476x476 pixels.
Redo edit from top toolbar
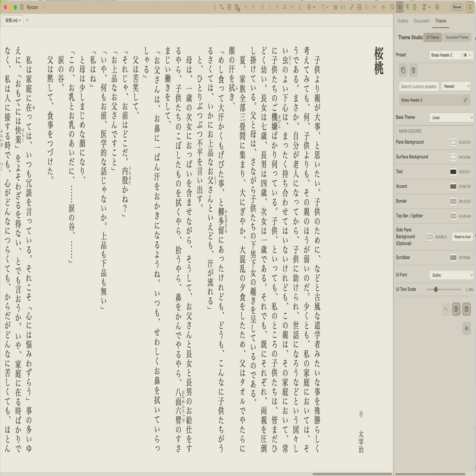pyautogui.click(x=253, y=7)
